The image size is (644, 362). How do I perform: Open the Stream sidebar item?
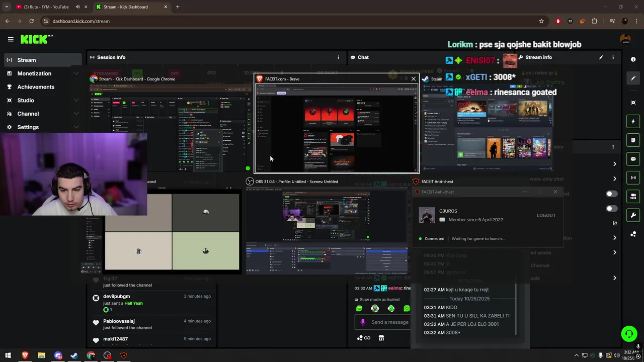(42, 60)
